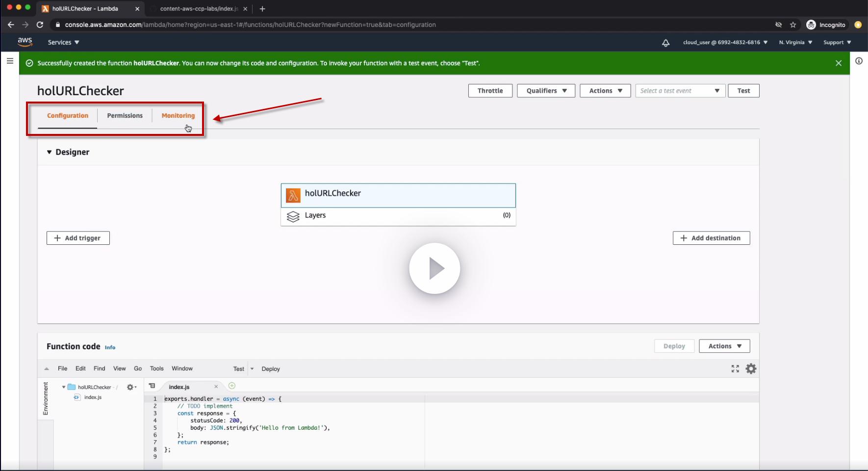This screenshot has width=868, height=471.
Task: Open the Window menu in code editor
Action: tap(182, 368)
